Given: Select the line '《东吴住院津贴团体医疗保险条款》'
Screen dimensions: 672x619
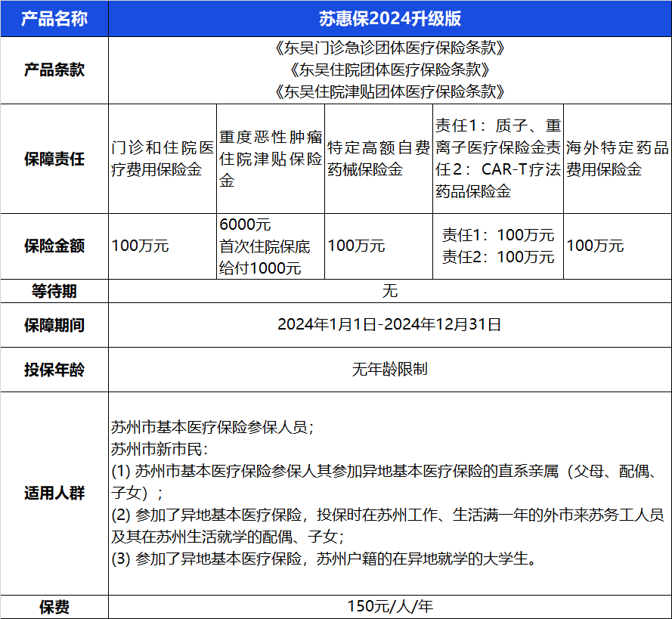Looking at the screenshot, I should pos(390,91).
